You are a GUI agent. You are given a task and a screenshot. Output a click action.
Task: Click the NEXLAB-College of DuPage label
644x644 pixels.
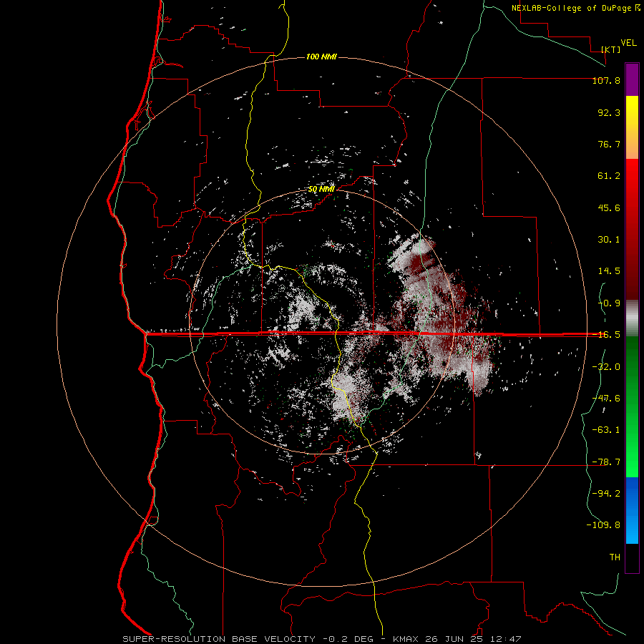pyautogui.click(x=572, y=8)
